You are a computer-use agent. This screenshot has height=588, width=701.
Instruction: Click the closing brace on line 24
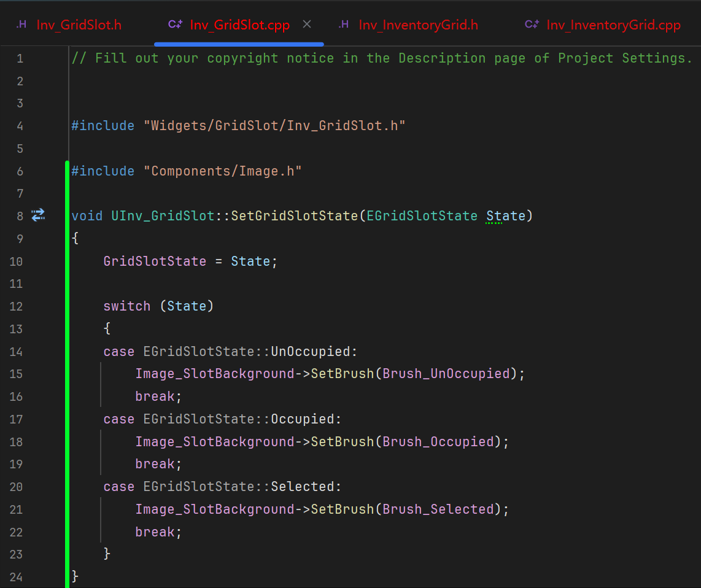(x=75, y=576)
